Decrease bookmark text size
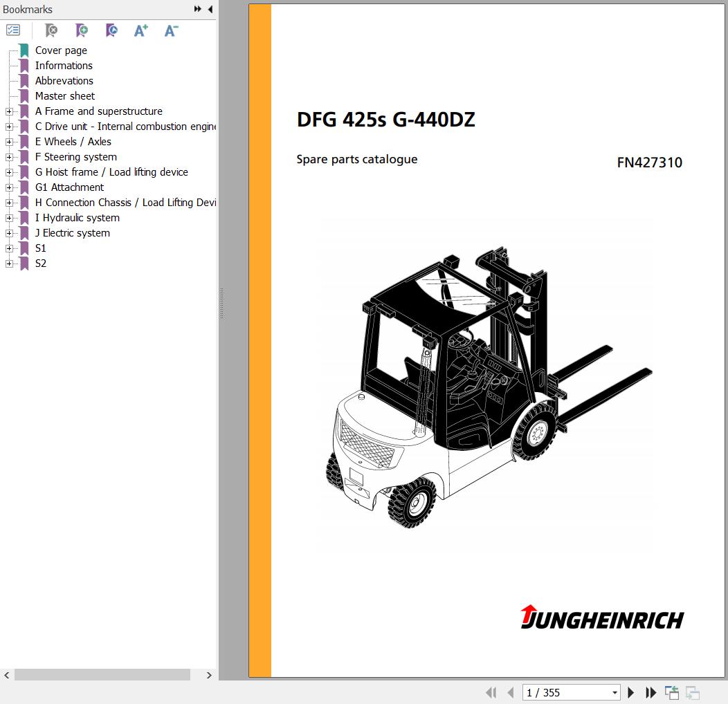Image resolution: width=728 pixels, height=704 pixels. (171, 30)
